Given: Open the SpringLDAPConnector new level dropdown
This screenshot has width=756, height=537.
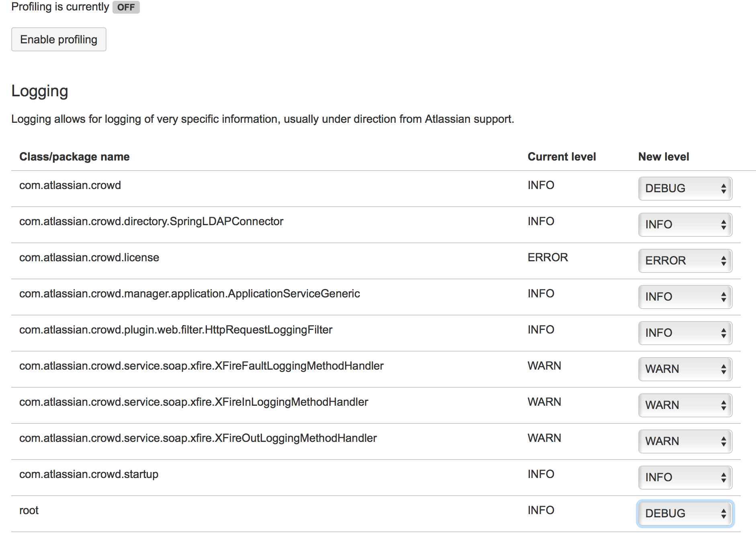Looking at the screenshot, I should pyautogui.click(x=685, y=224).
